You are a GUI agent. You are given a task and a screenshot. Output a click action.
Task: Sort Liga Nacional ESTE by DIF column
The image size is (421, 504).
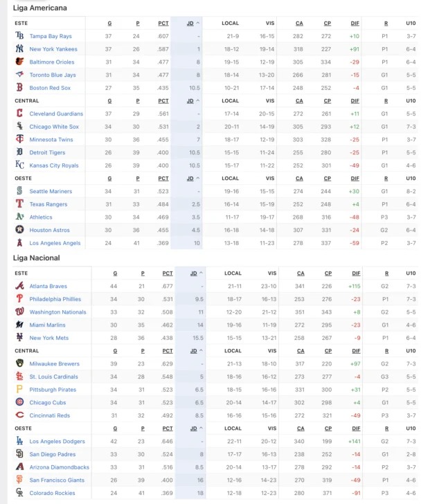[x=356, y=273]
